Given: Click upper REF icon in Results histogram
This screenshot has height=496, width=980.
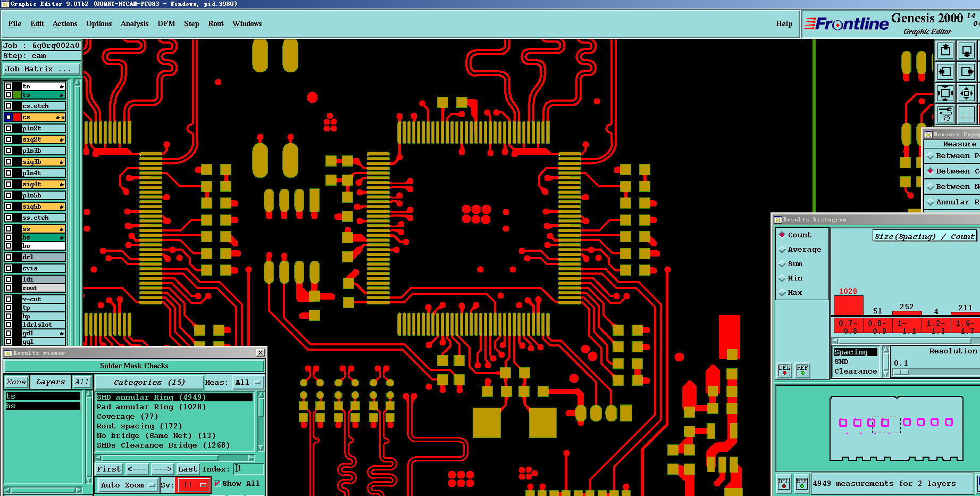Looking at the screenshot, I should tap(802, 370).
